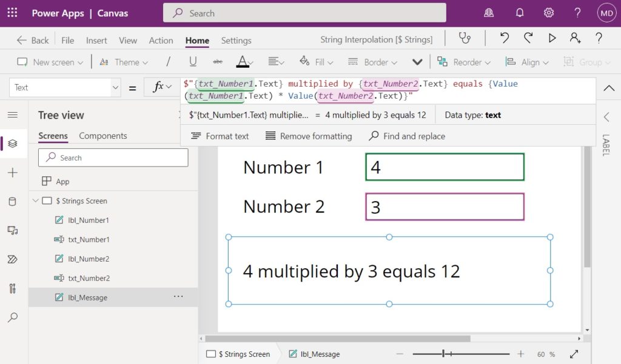Switch to the Components tab

[103, 136]
